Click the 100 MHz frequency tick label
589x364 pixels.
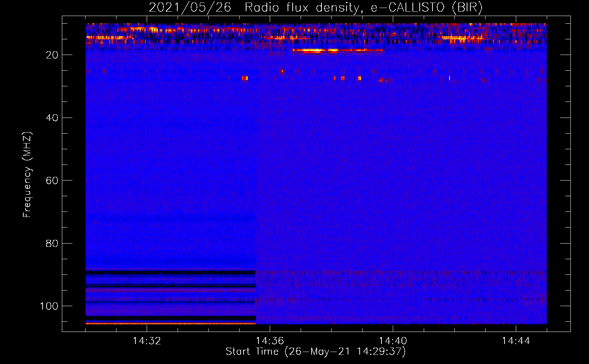49,306
